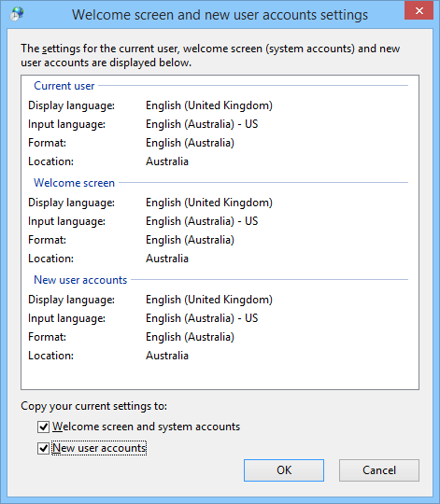Select the Welcome screen section heading
Image resolution: width=440 pixels, height=504 pixels.
pos(75,183)
